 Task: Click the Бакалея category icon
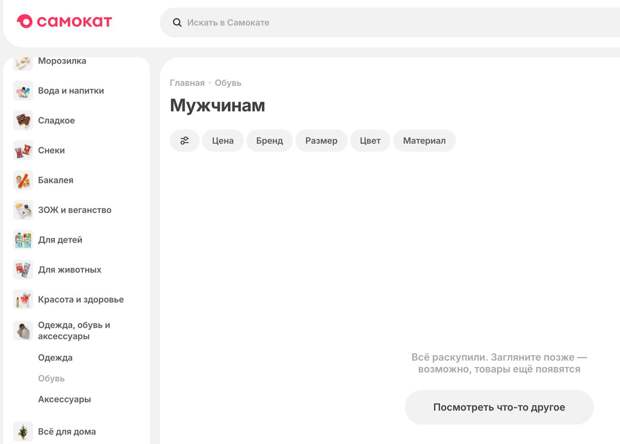point(23,181)
